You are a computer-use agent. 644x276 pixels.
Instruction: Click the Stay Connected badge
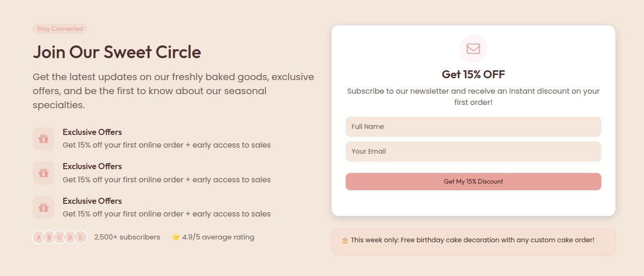(x=60, y=29)
